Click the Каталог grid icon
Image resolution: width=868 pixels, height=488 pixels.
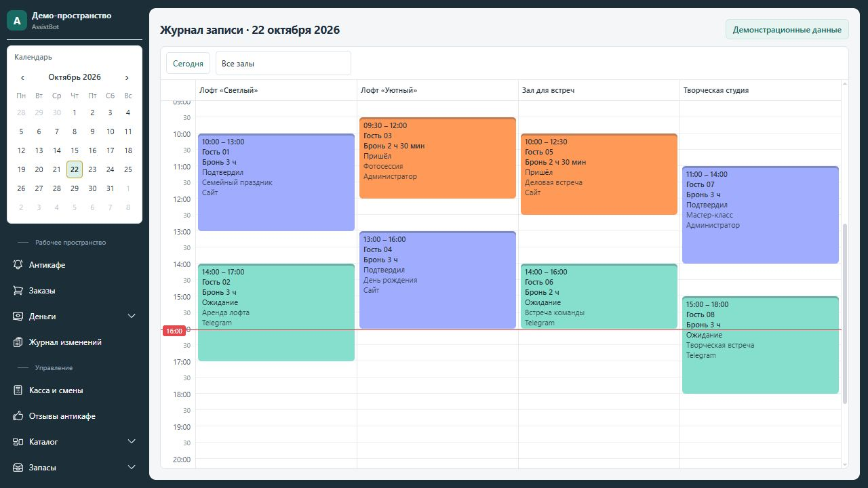pyautogui.click(x=18, y=442)
